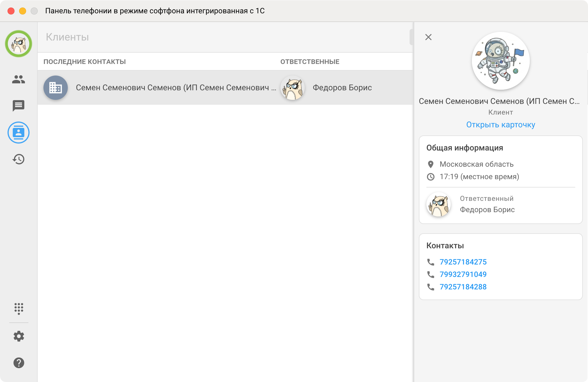
Task: Click phone icon next to 79932791049
Action: (431, 274)
